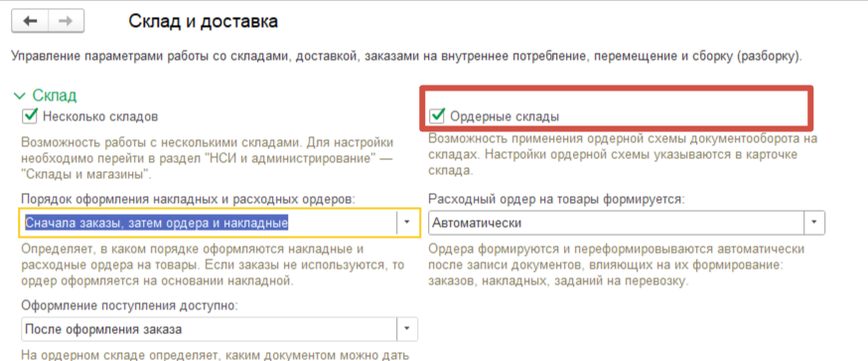Click the Склад и доставка title
Screen dimensions: 868x361
[204, 22]
